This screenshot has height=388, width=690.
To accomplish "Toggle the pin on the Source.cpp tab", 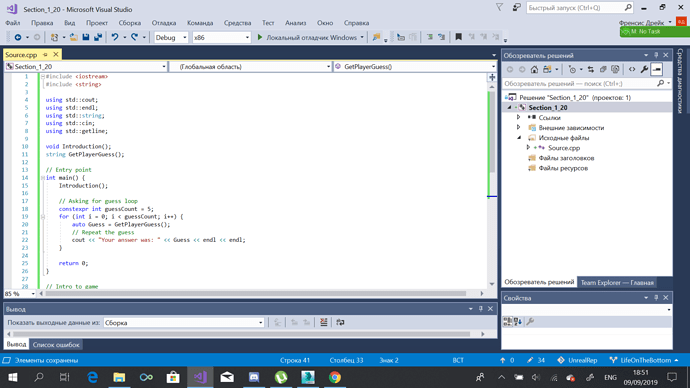I will (x=45, y=55).
